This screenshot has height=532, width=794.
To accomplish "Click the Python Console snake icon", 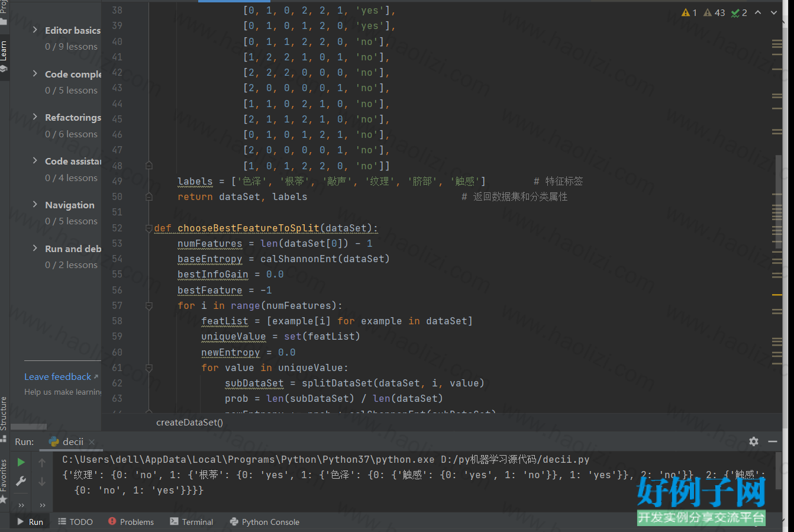I will click(234, 521).
